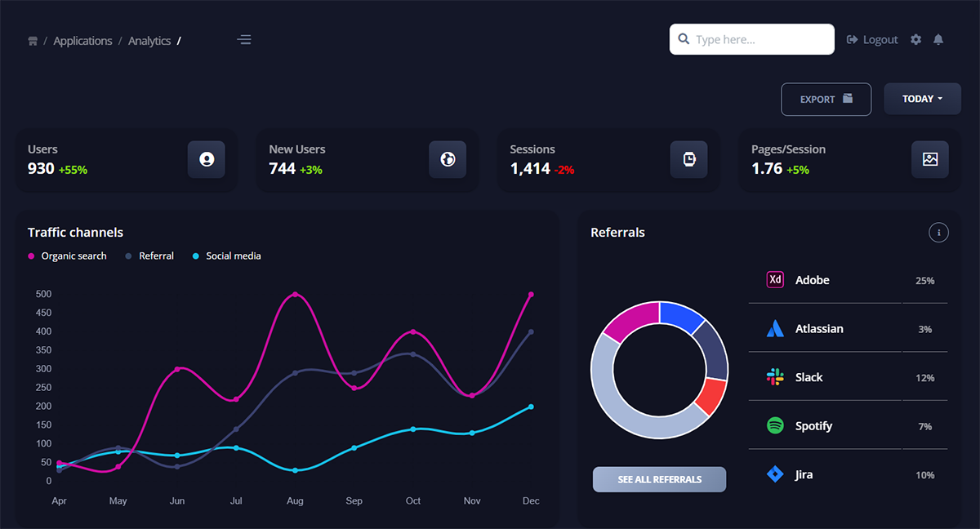Click the Sessions watch icon

click(x=688, y=160)
